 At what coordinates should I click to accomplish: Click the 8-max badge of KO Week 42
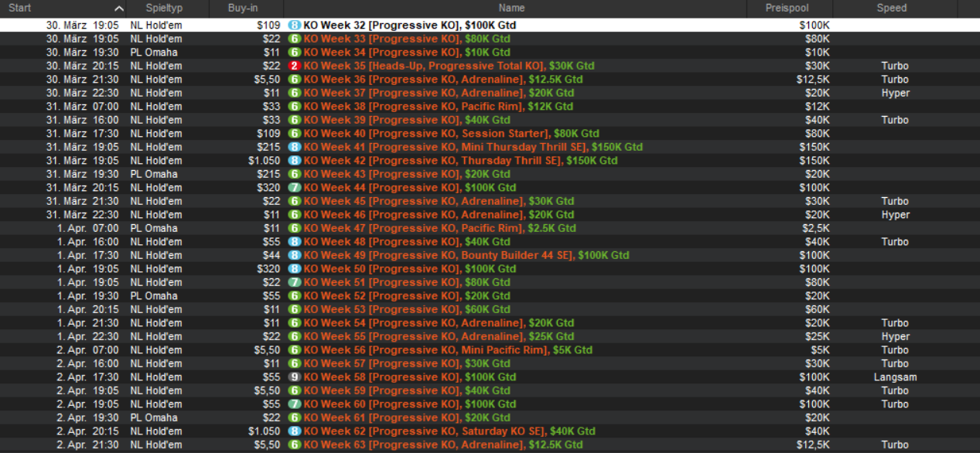pos(294,161)
